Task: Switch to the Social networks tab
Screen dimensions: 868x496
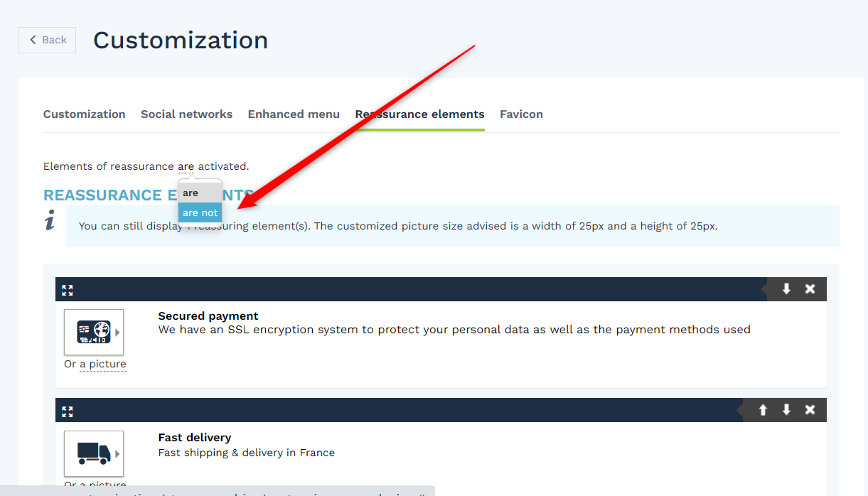Action: pyautogui.click(x=186, y=114)
